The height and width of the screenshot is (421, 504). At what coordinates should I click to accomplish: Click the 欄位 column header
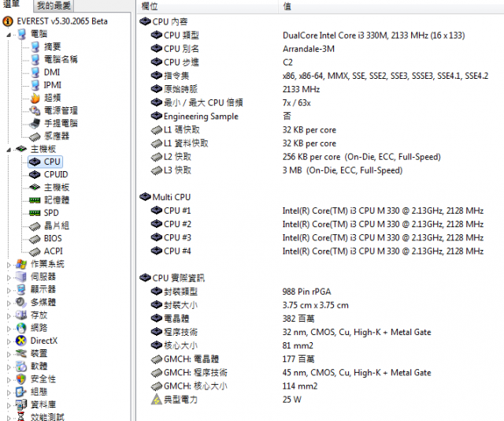point(208,6)
